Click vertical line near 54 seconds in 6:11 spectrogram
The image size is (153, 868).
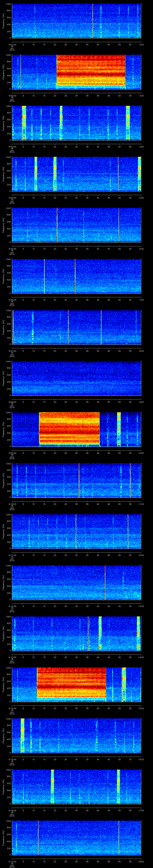coord(128,531)
